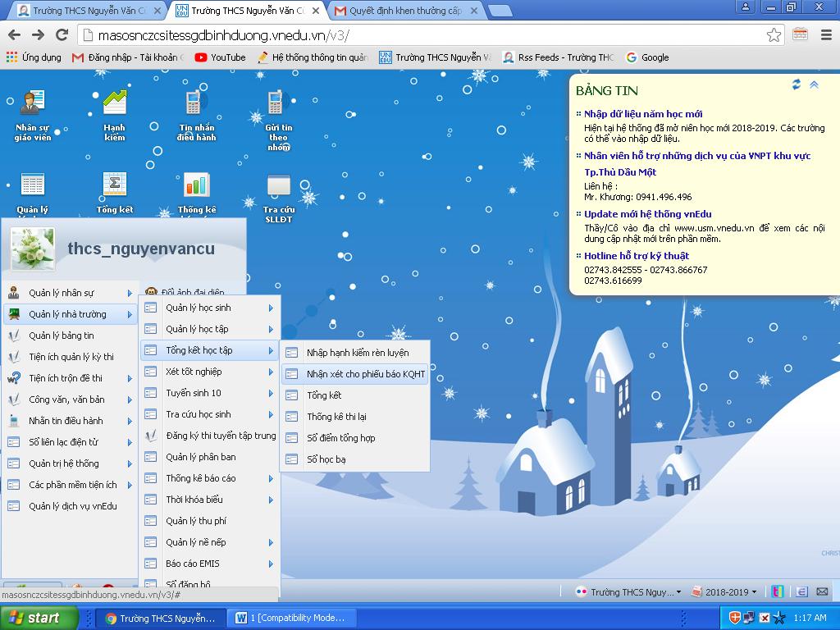This screenshot has width=840, height=630.
Task: Choose Nhập hạnh kiểm rèn luyện
Action: [355, 353]
